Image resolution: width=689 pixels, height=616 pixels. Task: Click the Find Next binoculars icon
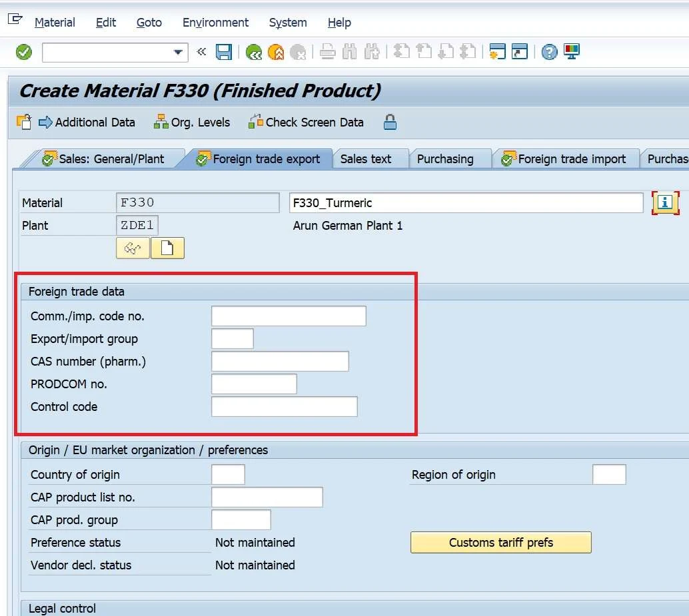coord(372,52)
